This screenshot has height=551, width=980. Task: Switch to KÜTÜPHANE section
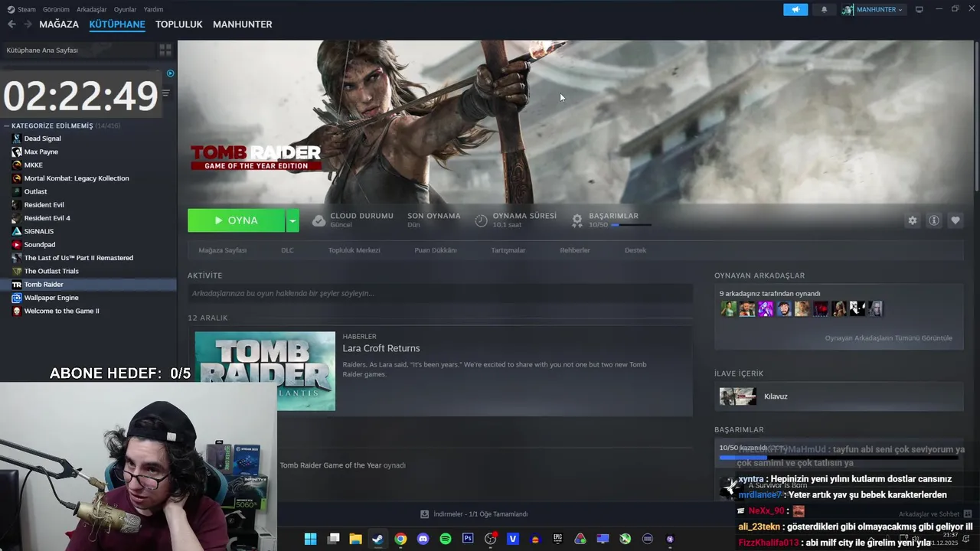point(117,24)
